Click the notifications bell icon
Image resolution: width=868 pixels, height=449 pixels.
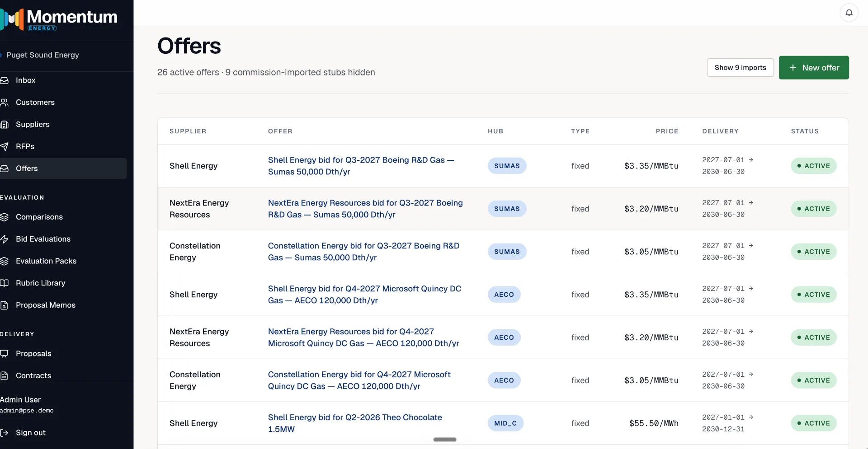849,13
